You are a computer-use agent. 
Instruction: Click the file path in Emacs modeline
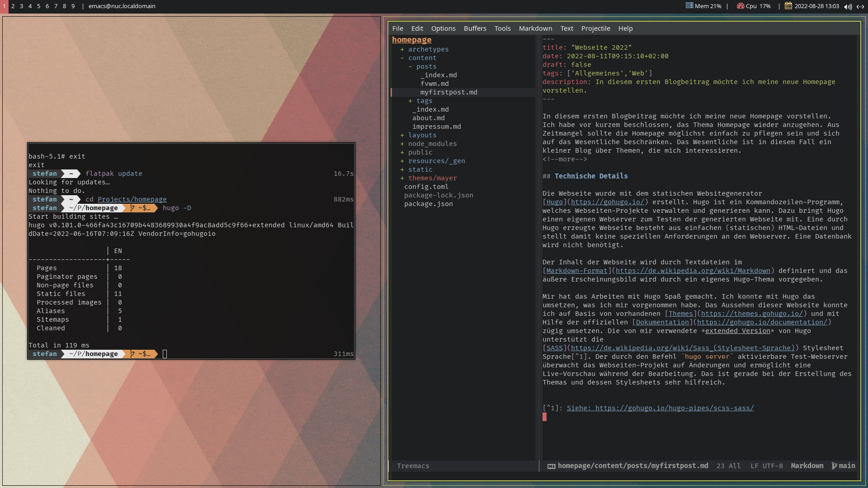click(x=633, y=466)
